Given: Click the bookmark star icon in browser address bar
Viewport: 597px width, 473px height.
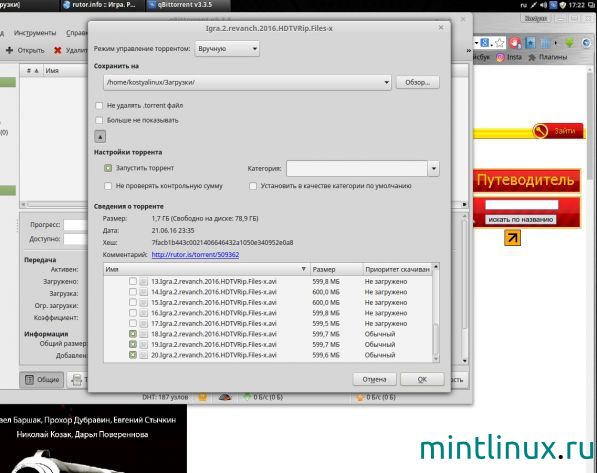Looking at the screenshot, I should pyautogui.click(x=500, y=43).
